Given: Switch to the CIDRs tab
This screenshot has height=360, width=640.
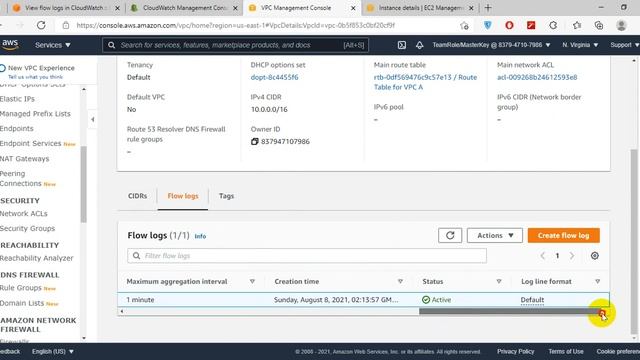Looking at the screenshot, I should pos(138,196).
